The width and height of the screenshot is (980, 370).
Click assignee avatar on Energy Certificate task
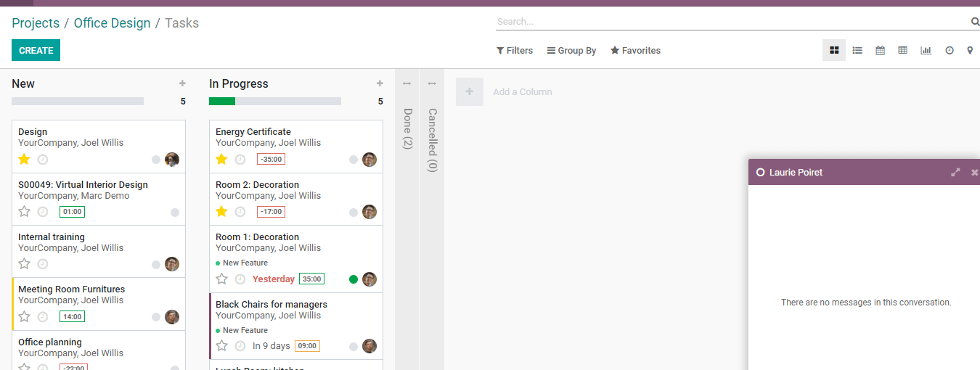click(x=369, y=160)
